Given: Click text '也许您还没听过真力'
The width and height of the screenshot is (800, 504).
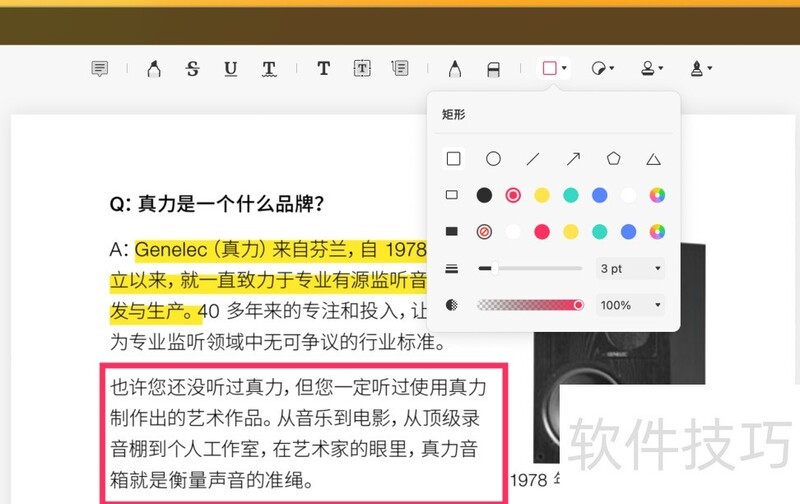Looking at the screenshot, I should point(197,388).
